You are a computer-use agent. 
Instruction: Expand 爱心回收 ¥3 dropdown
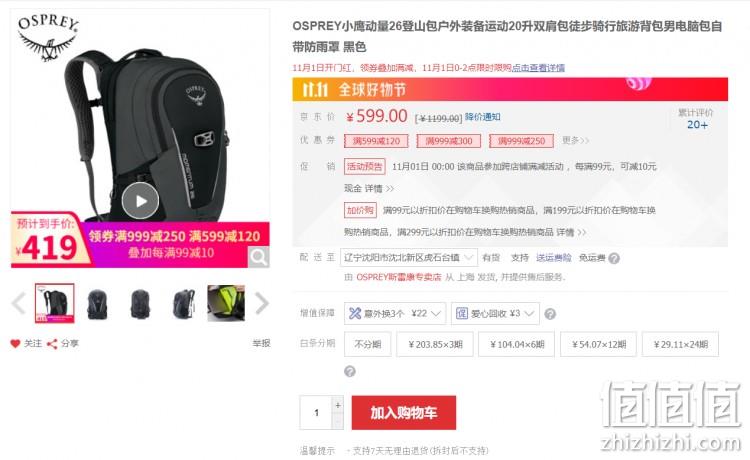tap(495, 314)
